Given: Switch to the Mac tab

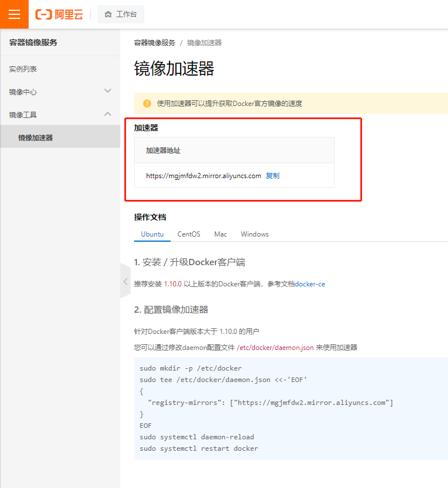Looking at the screenshot, I should [x=221, y=234].
